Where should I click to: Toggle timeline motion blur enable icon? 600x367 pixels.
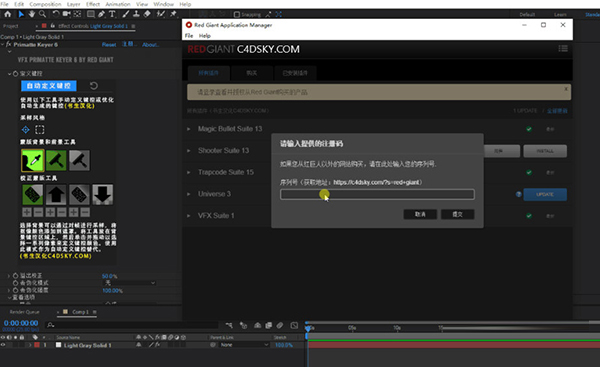click(280, 325)
